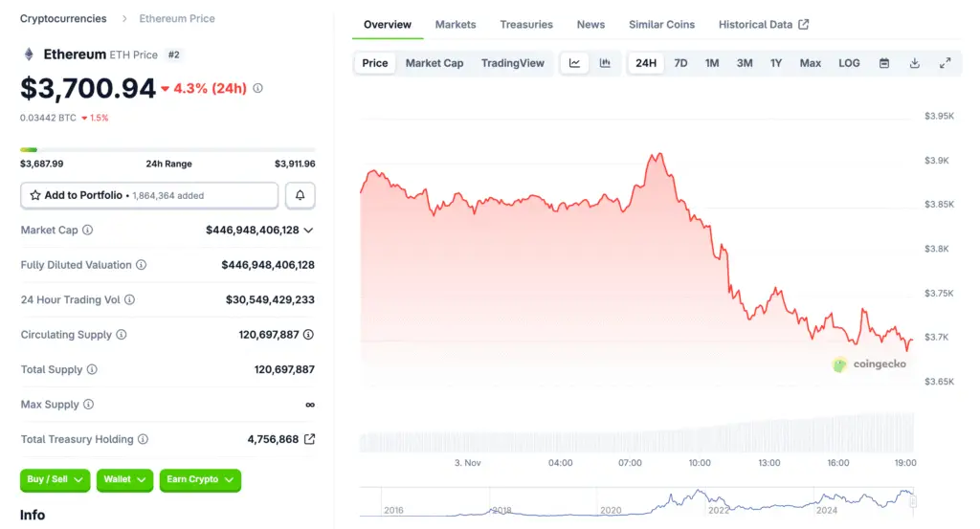Go to Cryptocurrencies breadcrumb link
This screenshot has width=980, height=529.
coord(65,18)
